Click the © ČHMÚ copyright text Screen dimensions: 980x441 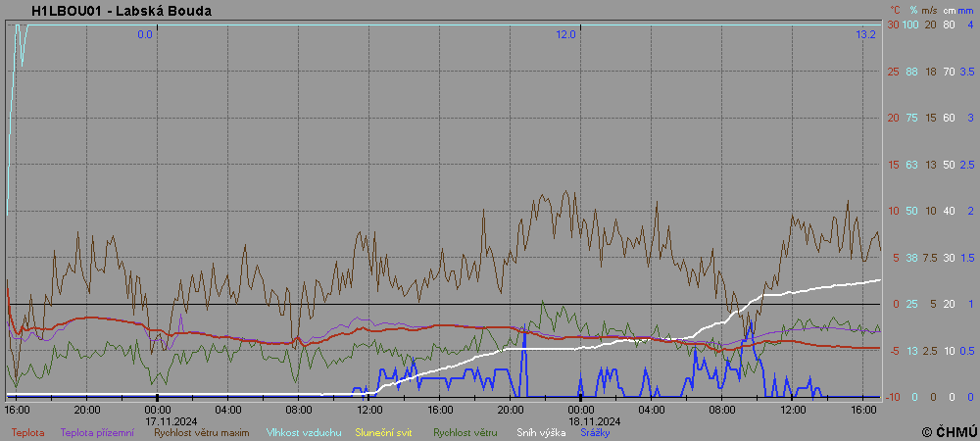tap(949, 431)
